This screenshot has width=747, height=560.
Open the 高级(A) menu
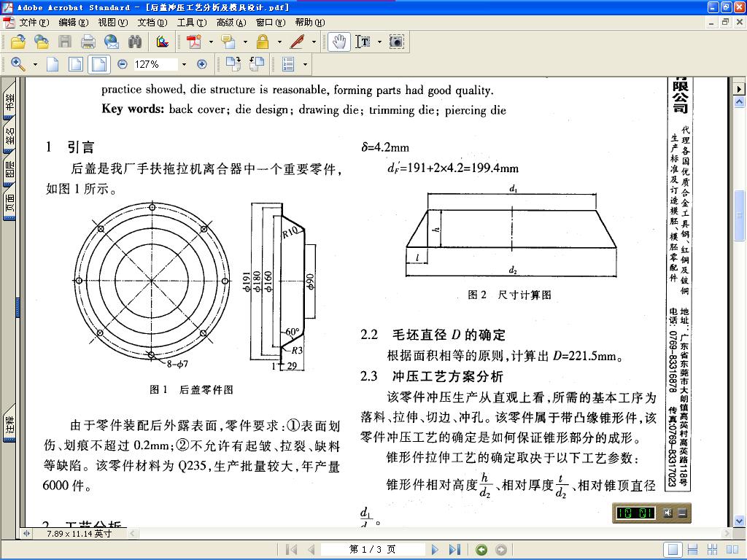231,23
